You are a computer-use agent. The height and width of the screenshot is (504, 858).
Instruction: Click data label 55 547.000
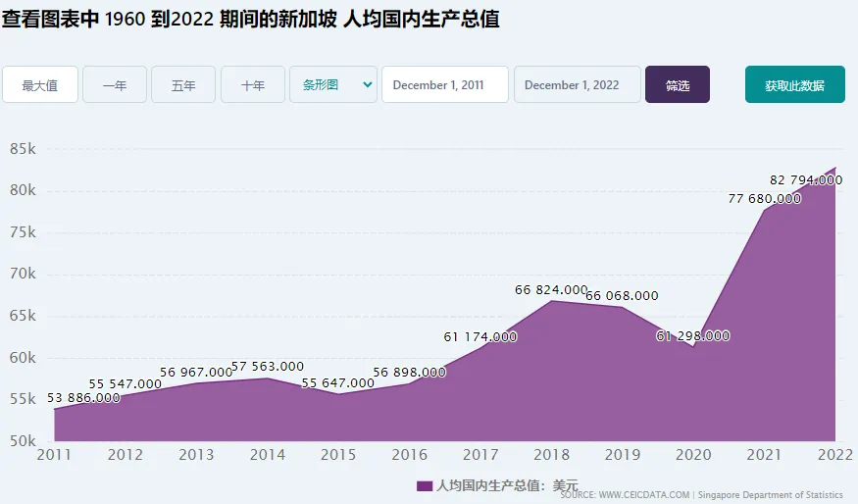tap(126, 384)
